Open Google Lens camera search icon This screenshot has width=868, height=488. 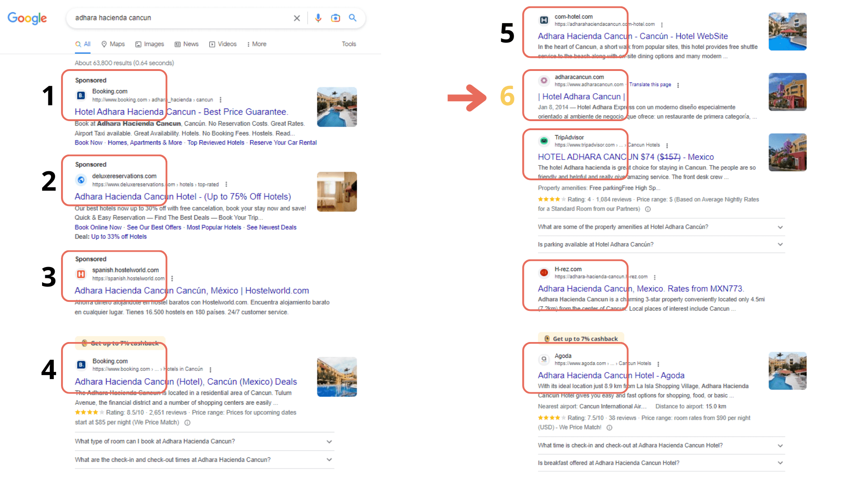(335, 18)
